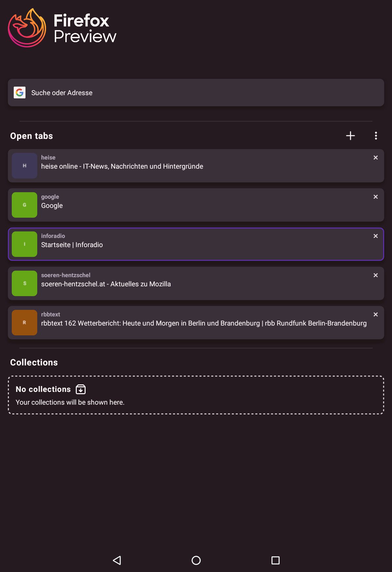Open the three-dot tabs overflow menu
Image resolution: width=392 pixels, height=572 pixels.
pyautogui.click(x=376, y=136)
